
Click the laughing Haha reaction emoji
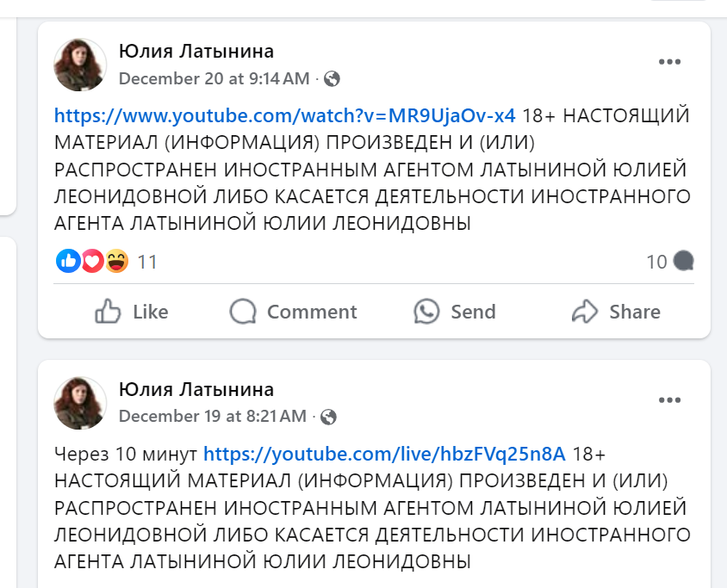click(x=116, y=261)
